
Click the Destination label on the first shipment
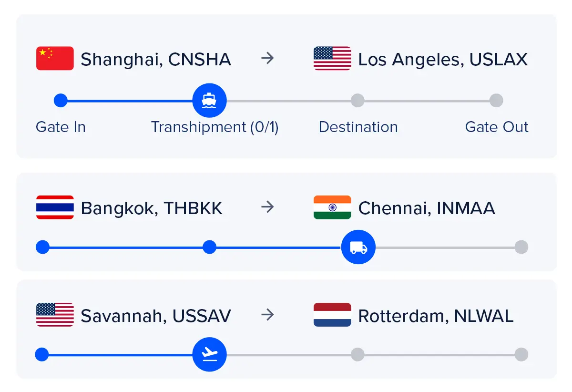(358, 127)
